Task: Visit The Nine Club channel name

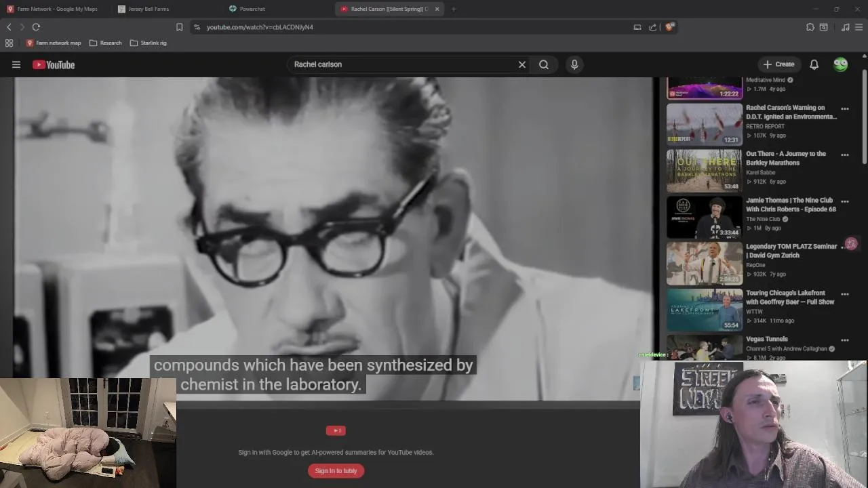Action: coord(763,219)
